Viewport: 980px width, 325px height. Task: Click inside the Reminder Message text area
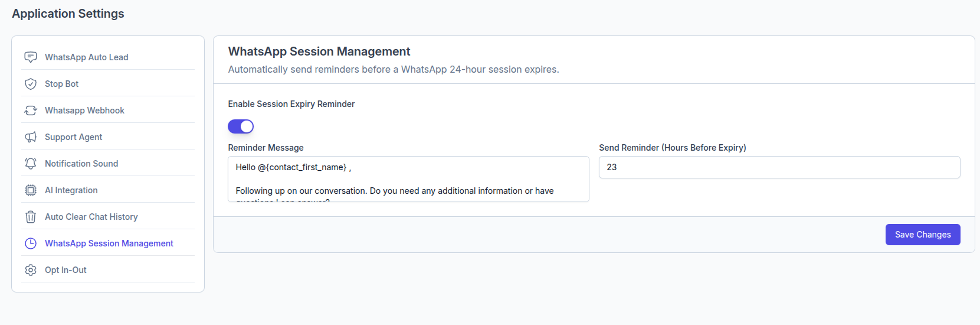click(408, 179)
